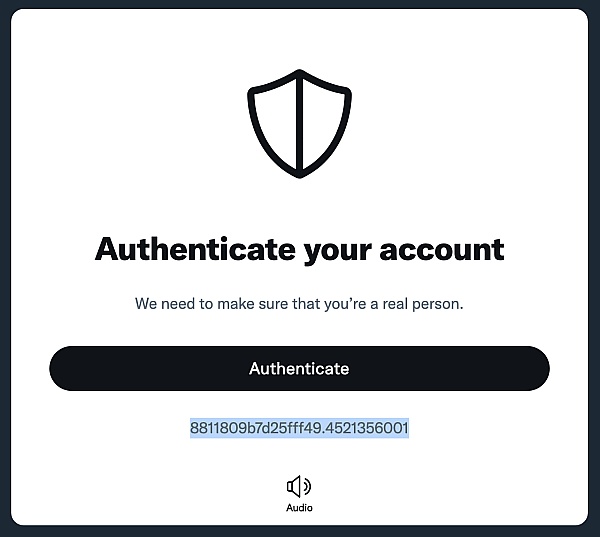Click the left end of the Authenticate button
The height and width of the screenshot is (537, 600).
click(73, 368)
